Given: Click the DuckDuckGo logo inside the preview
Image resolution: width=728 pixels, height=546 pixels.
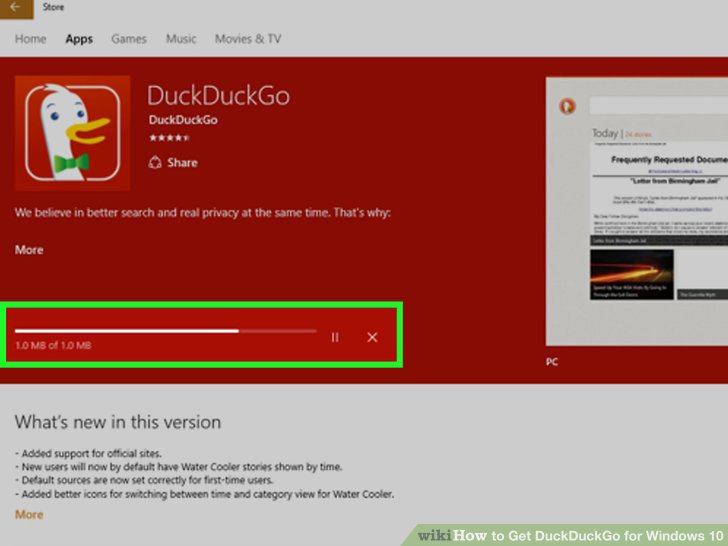Looking at the screenshot, I should click(x=567, y=106).
